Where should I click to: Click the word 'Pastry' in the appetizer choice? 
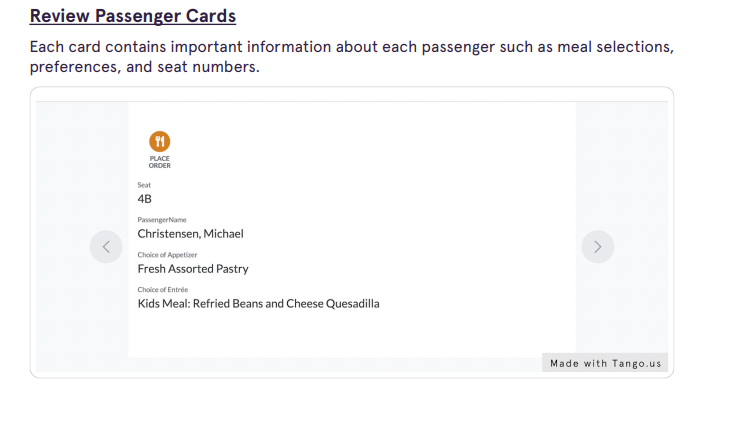pos(233,269)
